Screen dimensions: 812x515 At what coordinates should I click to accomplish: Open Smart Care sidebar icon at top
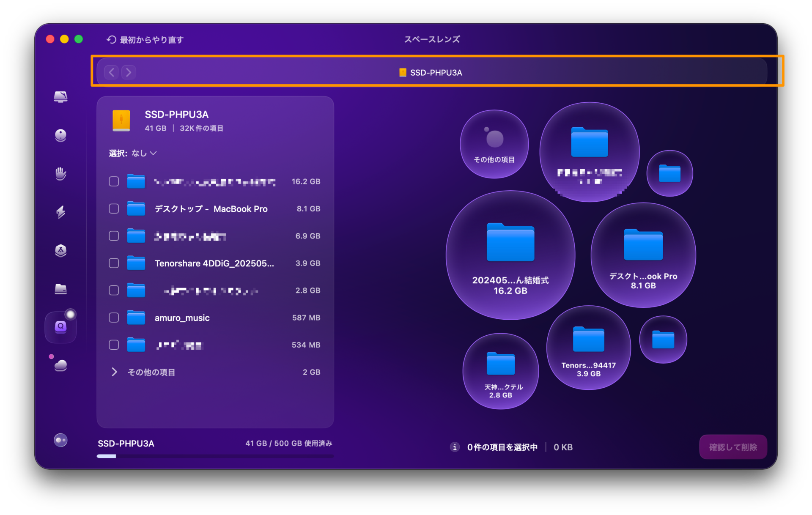click(x=60, y=97)
